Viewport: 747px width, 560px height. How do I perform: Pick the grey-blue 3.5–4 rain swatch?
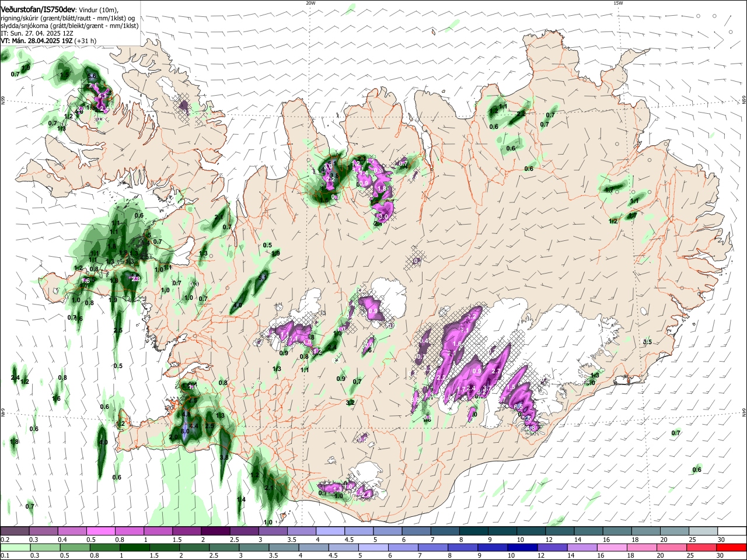tap(284, 547)
